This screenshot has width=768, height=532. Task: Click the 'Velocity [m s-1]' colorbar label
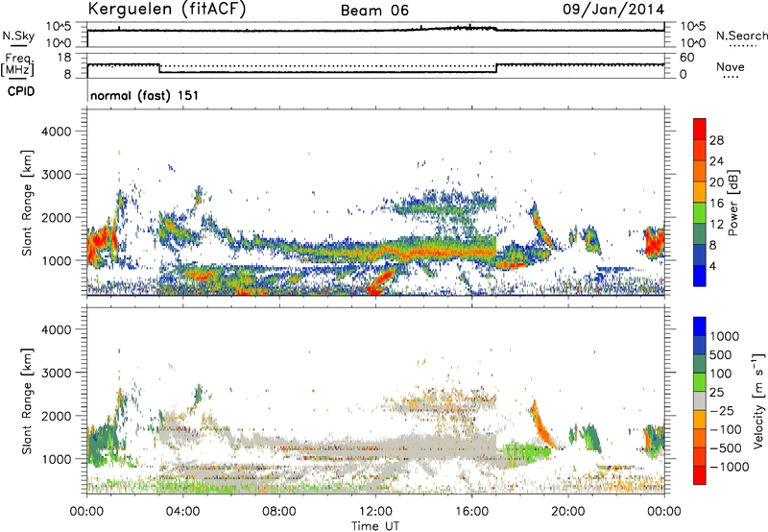pos(758,400)
